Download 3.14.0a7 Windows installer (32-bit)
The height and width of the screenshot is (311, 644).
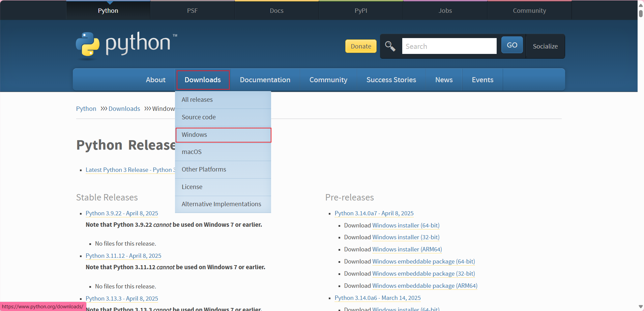tap(406, 237)
